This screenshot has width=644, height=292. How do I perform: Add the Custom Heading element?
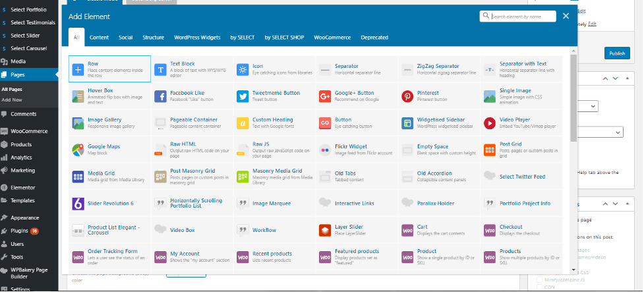click(274, 123)
